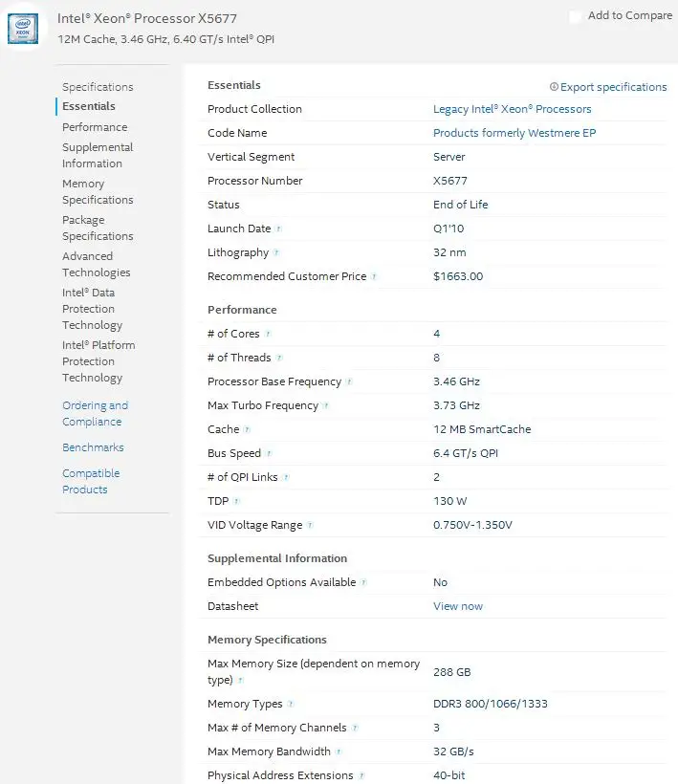The image size is (678, 784).
Task: Click info icon beside Recommended Customer Price
Action: (374, 276)
